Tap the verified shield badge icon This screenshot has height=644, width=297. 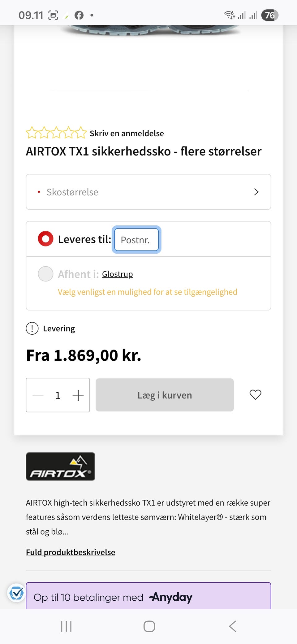tap(16, 593)
